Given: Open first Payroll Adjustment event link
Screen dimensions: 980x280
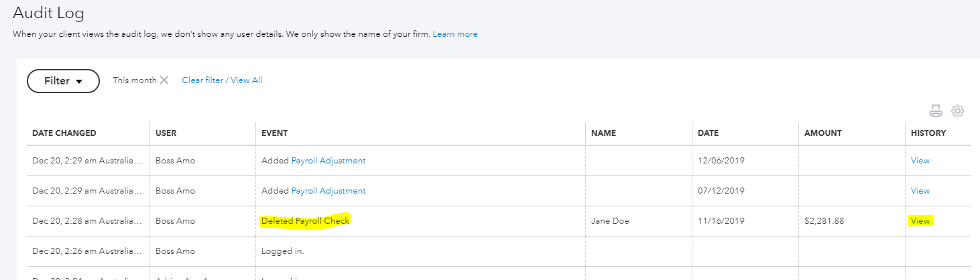Looking at the screenshot, I should 328,161.
